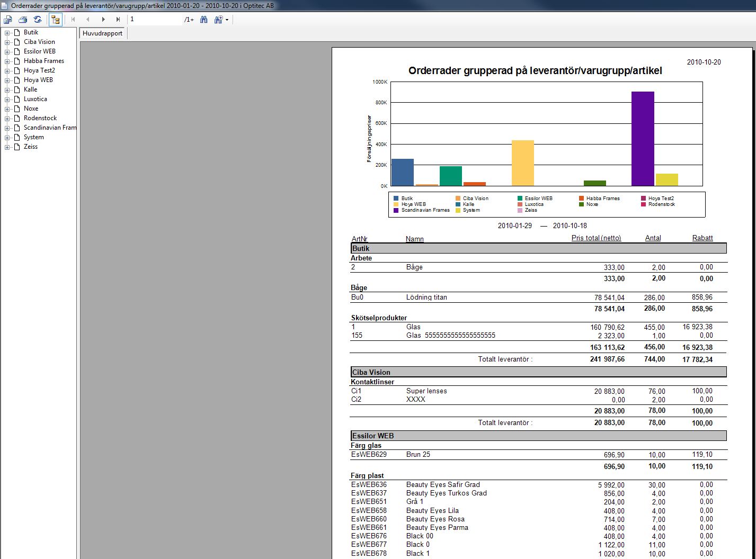Click the Super lenses article row
This screenshot has height=559, width=756.
[x=539, y=391]
